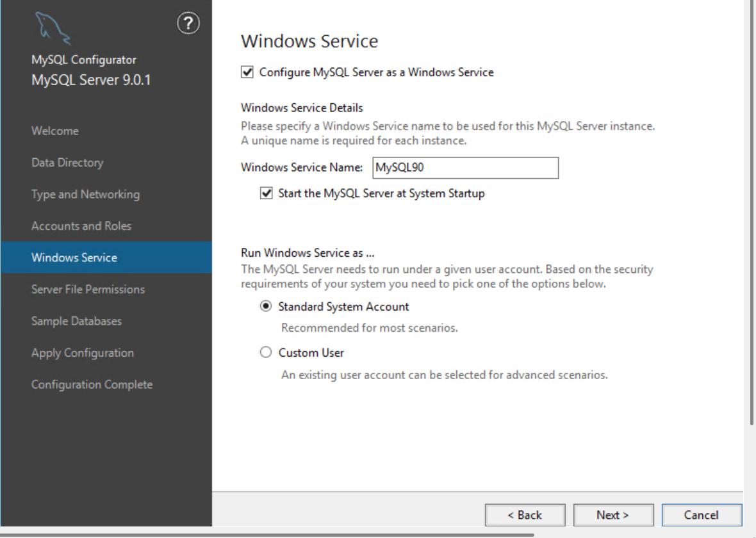The height and width of the screenshot is (538, 756).
Task: Click the vertical scrollbar on right edge
Action: (x=752, y=212)
